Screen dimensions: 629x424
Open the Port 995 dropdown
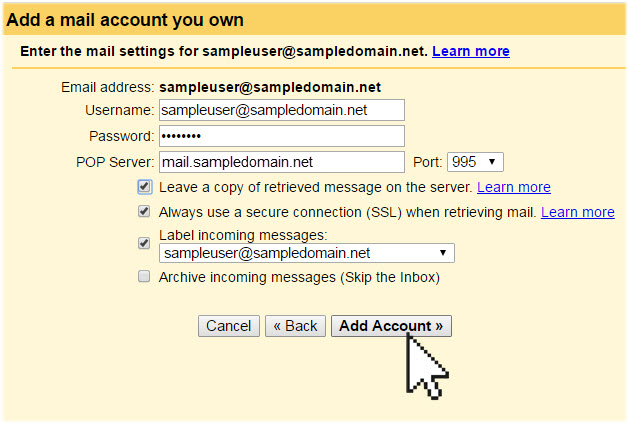click(476, 162)
